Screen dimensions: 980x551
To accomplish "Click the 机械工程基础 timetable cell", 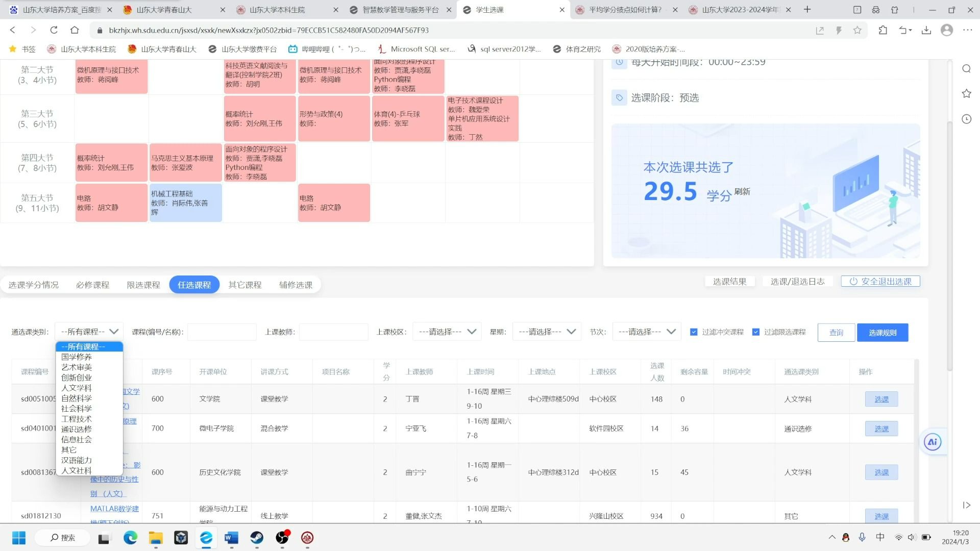I will pos(185,203).
